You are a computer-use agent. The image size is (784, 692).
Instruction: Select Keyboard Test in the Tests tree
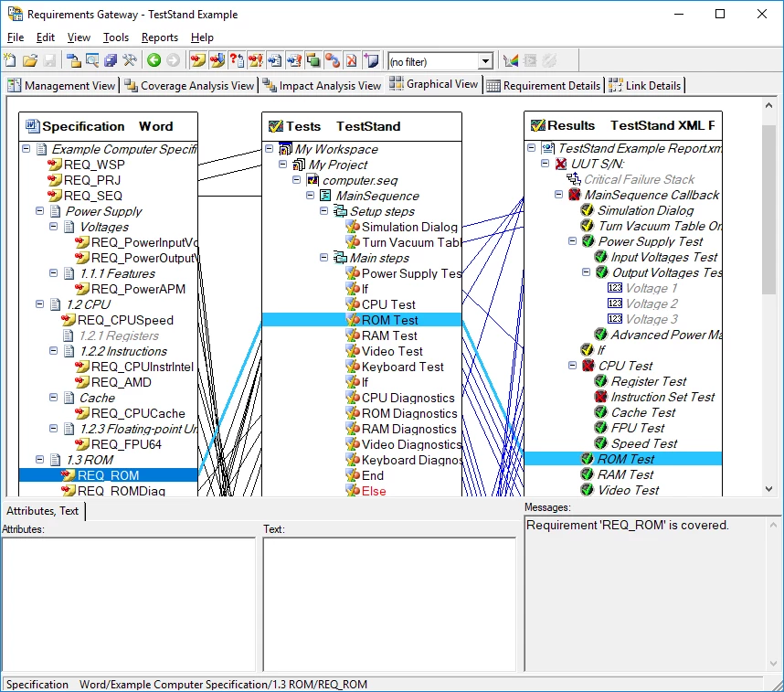click(x=402, y=367)
